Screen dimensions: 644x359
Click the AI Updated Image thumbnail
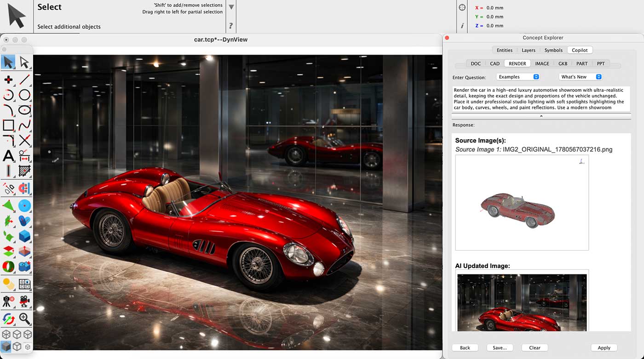[522, 302]
